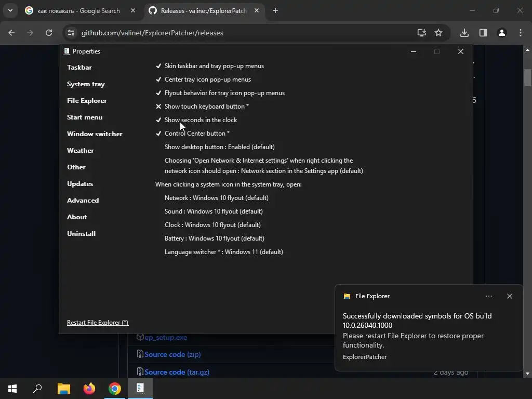Open taskbar Search magnifier

click(x=37, y=389)
